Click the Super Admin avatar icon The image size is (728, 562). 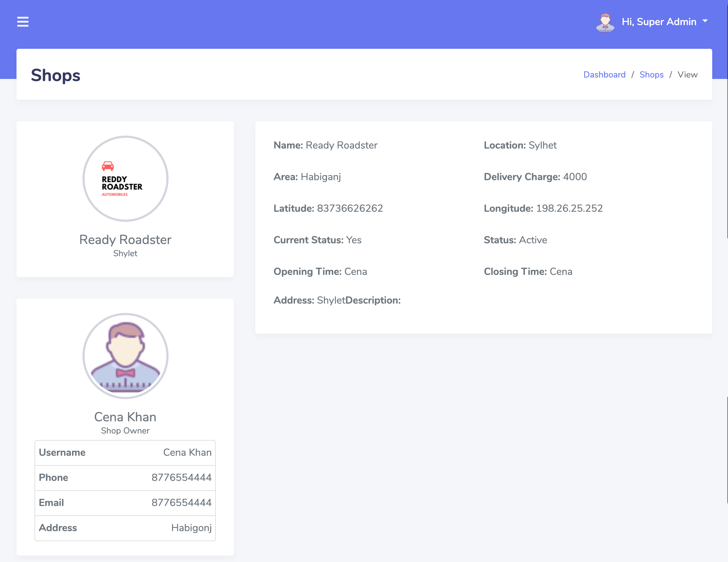coord(605,22)
